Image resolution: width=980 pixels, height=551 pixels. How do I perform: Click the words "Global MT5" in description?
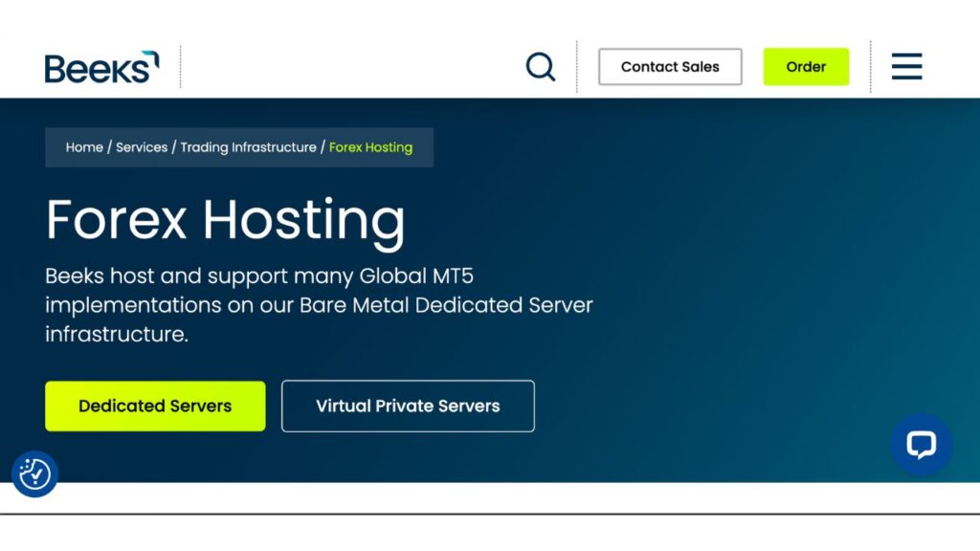[416, 276]
